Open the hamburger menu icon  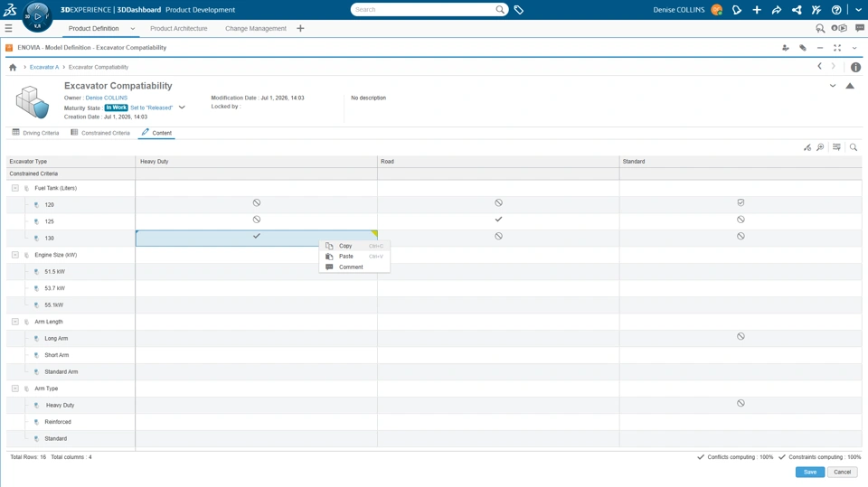(x=8, y=28)
